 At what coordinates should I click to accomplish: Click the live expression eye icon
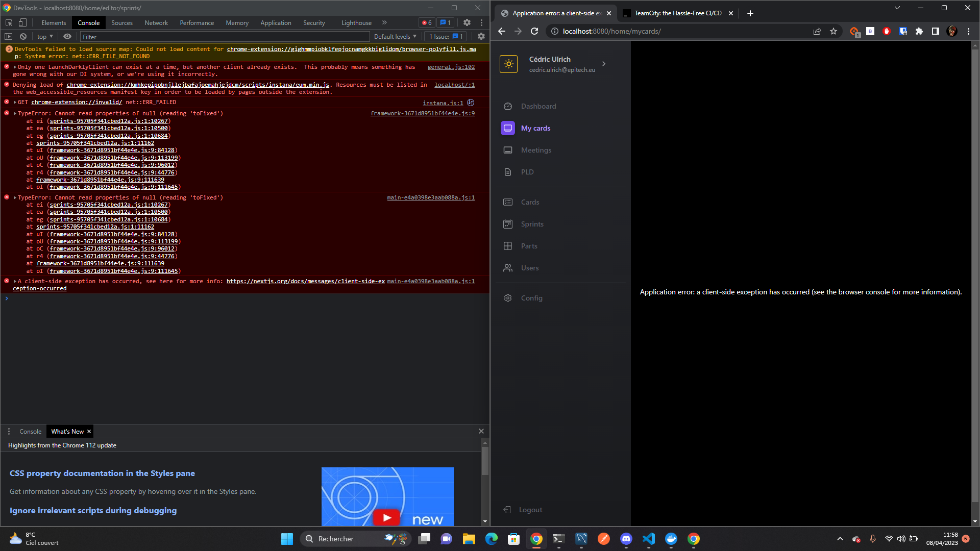click(67, 36)
